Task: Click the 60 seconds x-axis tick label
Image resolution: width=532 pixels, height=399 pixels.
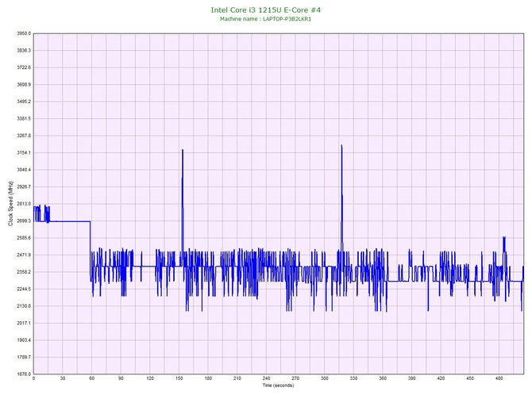Action: [x=91, y=378]
